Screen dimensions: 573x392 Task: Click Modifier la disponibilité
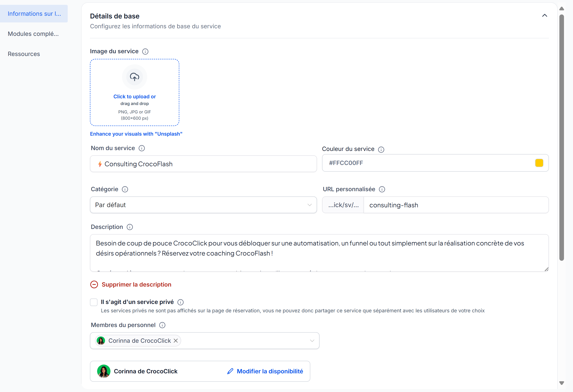coord(270,371)
